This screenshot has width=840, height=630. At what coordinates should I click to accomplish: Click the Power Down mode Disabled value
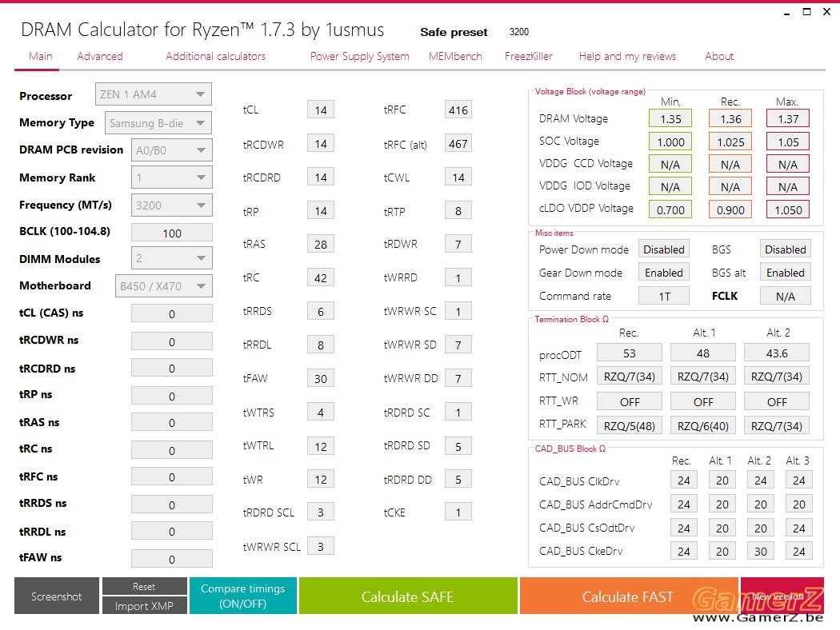[664, 249]
